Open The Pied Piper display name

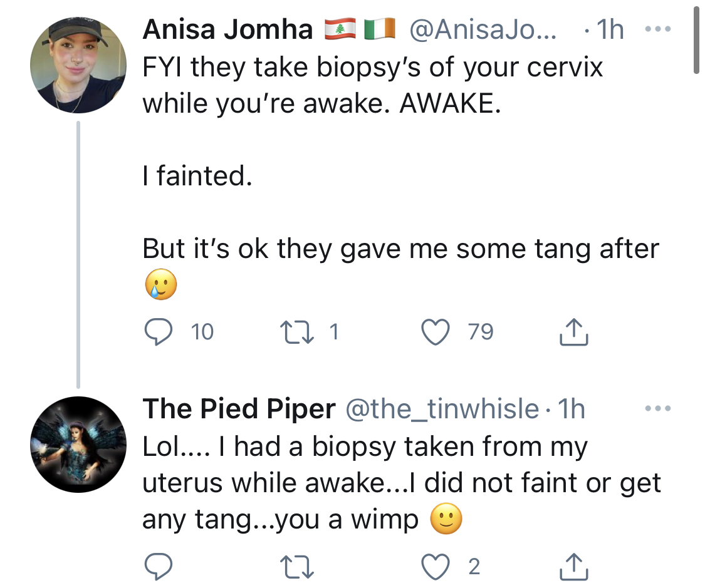click(x=239, y=409)
